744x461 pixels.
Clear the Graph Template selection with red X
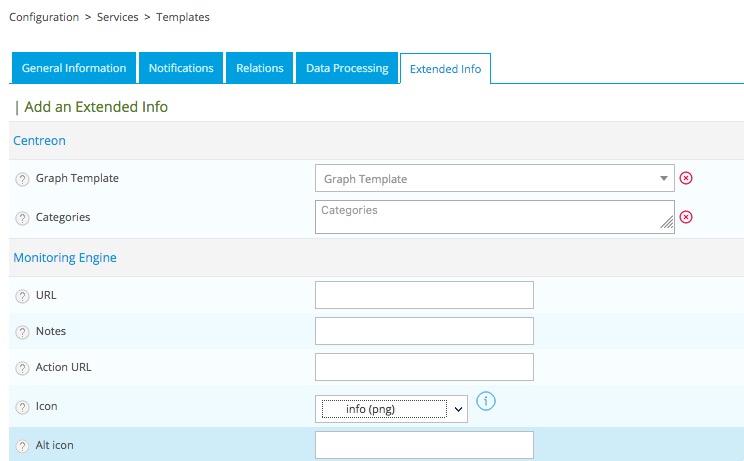click(x=686, y=178)
